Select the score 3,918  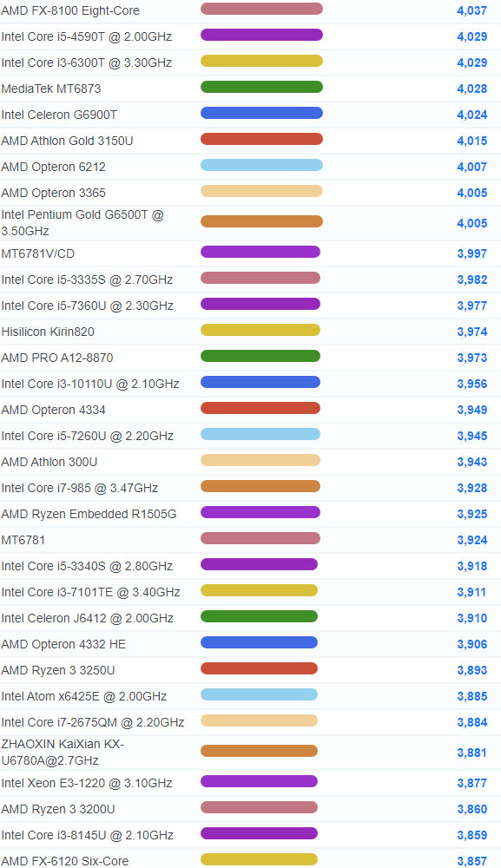pos(471,566)
